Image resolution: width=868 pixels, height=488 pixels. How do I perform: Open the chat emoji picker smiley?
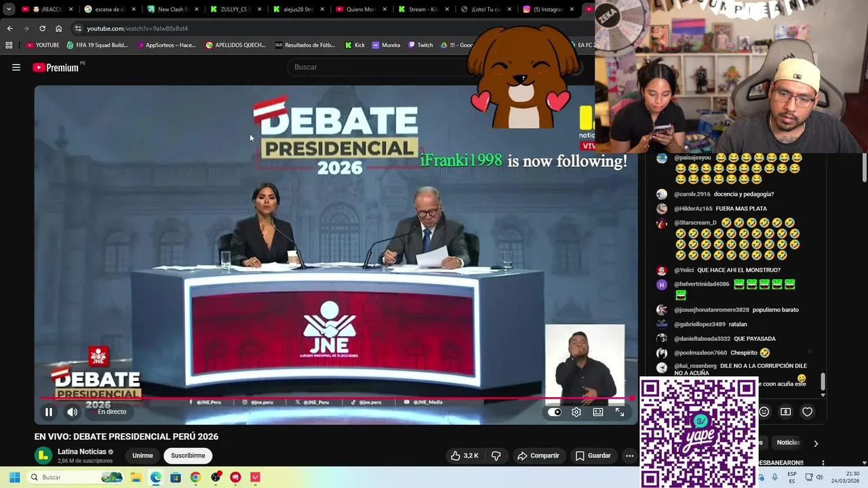tap(764, 411)
